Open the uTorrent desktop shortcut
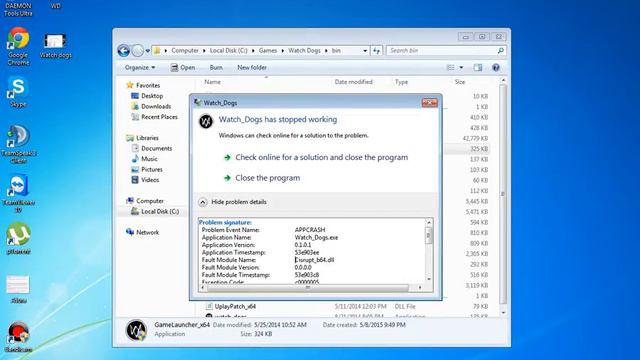640x360 pixels. pos(18,238)
